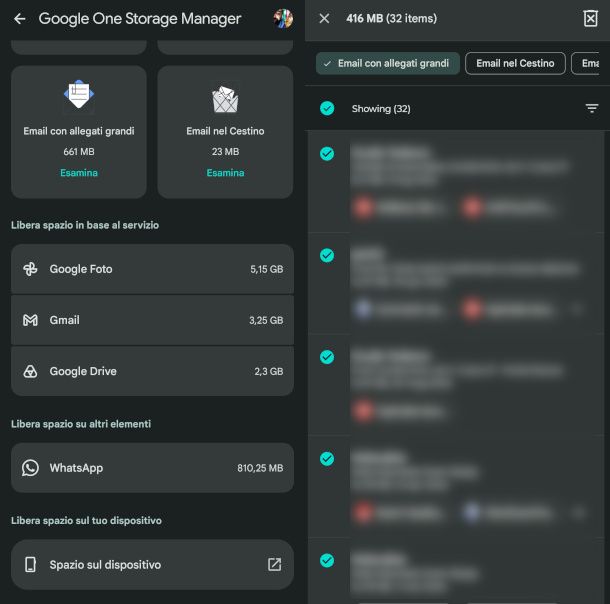Delete selected items with trash icon
This screenshot has width=610, height=604.
[x=590, y=18]
